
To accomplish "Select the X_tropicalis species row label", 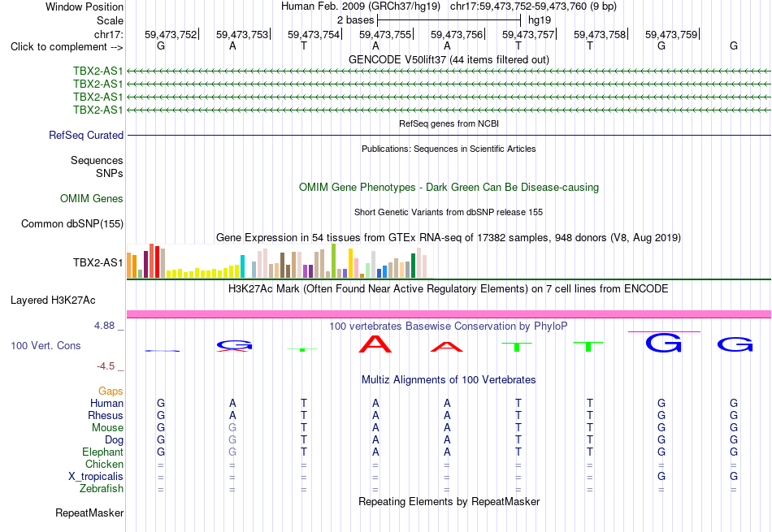I will coord(96,477).
